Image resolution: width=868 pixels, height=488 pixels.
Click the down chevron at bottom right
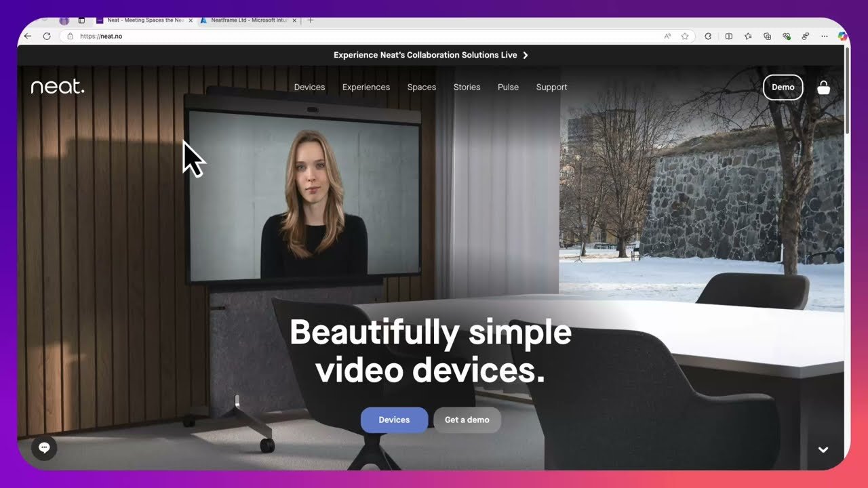pyautogui.click(x=823, y=449)
